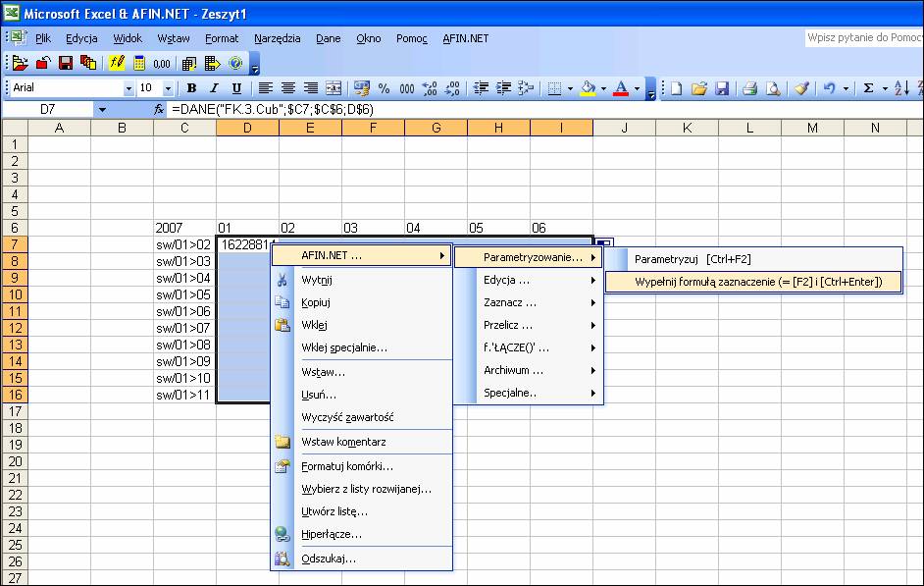The height and width of the screenshot is (586, 924).
Task: Click the blue Save icon in standard toolbar
Action: [722, 88]
